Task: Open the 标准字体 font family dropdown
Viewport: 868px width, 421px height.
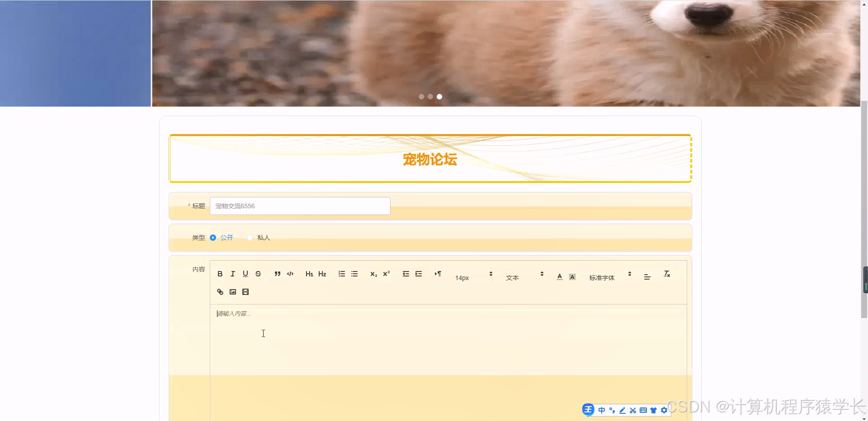Action: pos(610,277)
